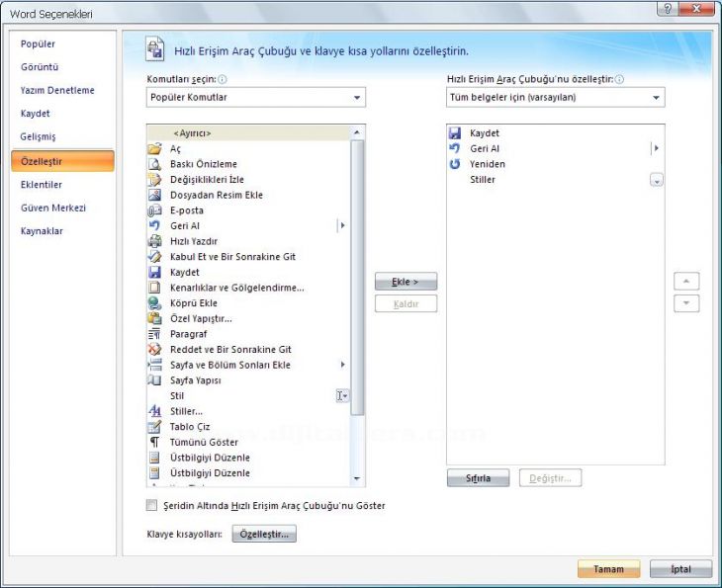
Task: Open the Yazım Denetleme category
Action: click(57, 90)
